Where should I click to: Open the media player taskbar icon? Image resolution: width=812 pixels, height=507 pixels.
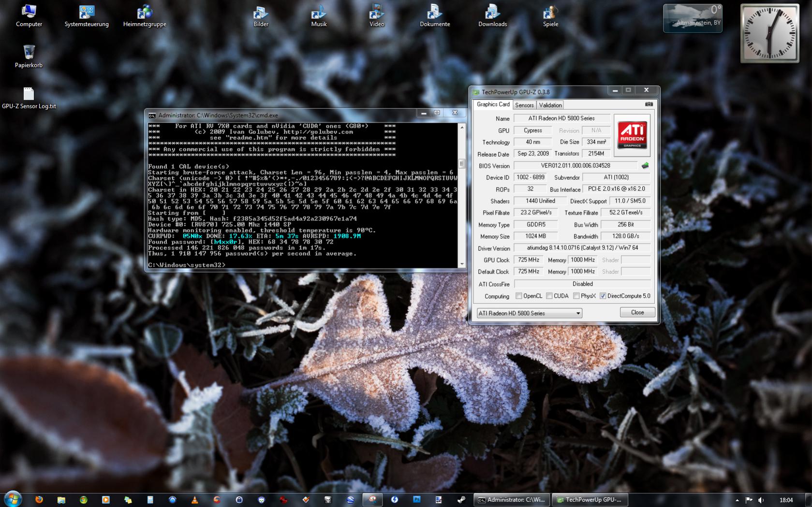coord(106,500)
